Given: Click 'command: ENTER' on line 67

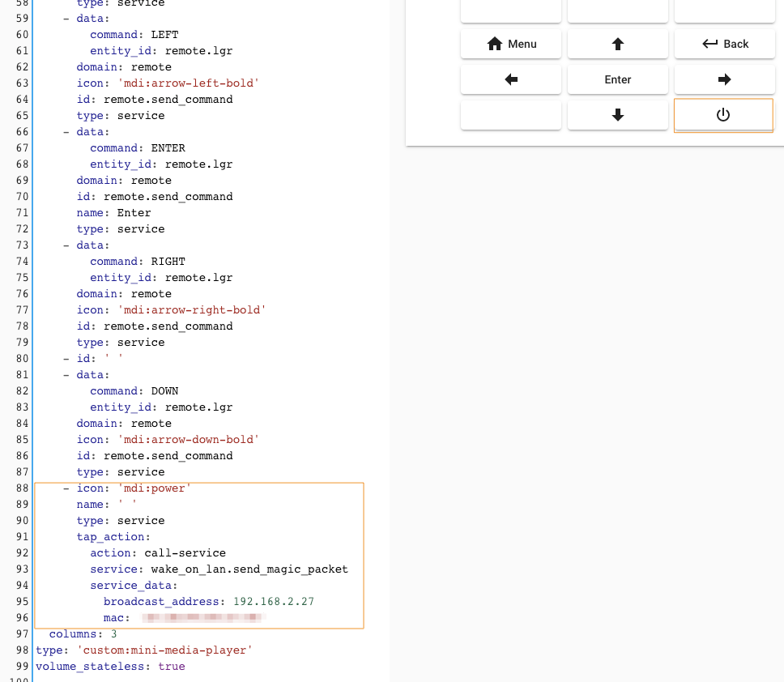Looking at the screenshot, I should (138, 148).
